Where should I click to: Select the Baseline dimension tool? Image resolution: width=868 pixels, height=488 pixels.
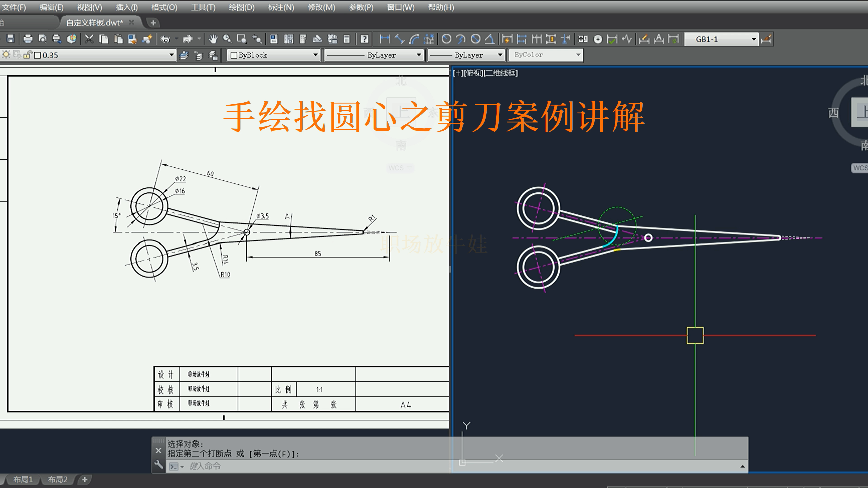click(522, 39)
